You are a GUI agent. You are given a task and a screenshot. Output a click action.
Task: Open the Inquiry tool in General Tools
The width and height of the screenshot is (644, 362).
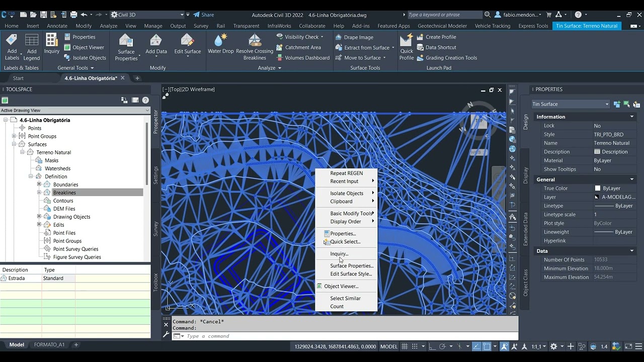click(x=51, y=44)
